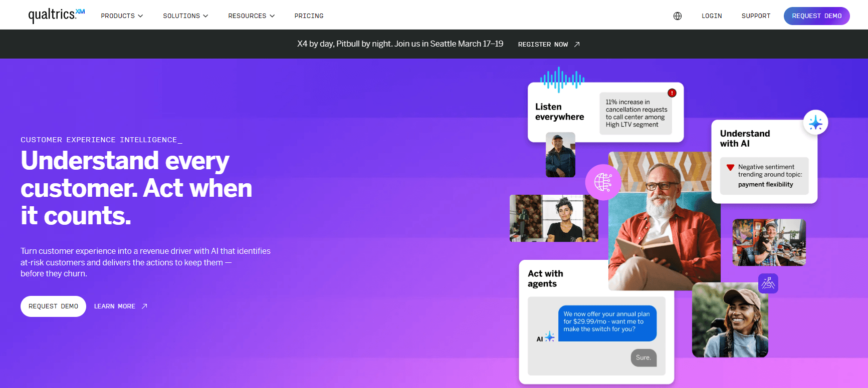The image size is (868, 388).
Task: Click the red negative sentiment triangle
Action: (730, 167)
